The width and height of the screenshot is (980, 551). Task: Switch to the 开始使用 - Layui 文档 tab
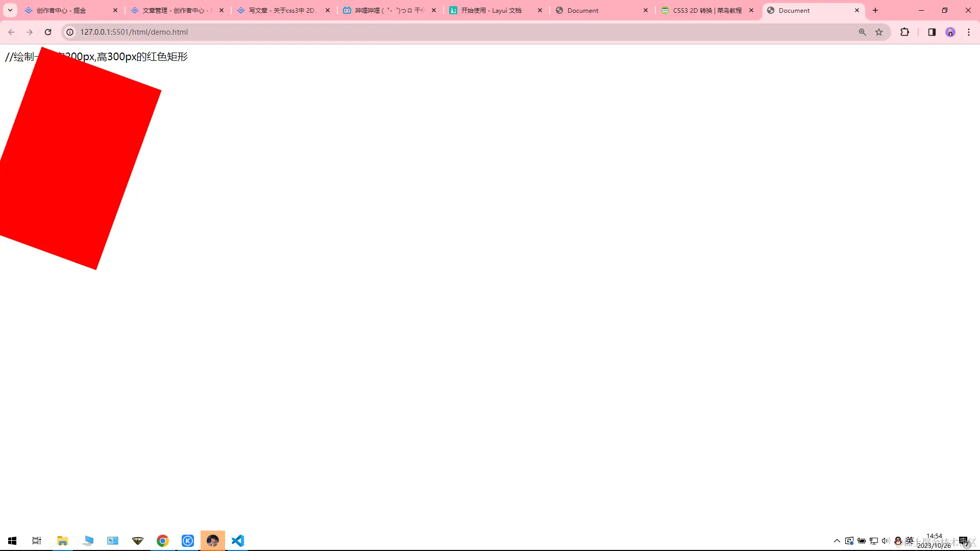(x=491, y=10)
